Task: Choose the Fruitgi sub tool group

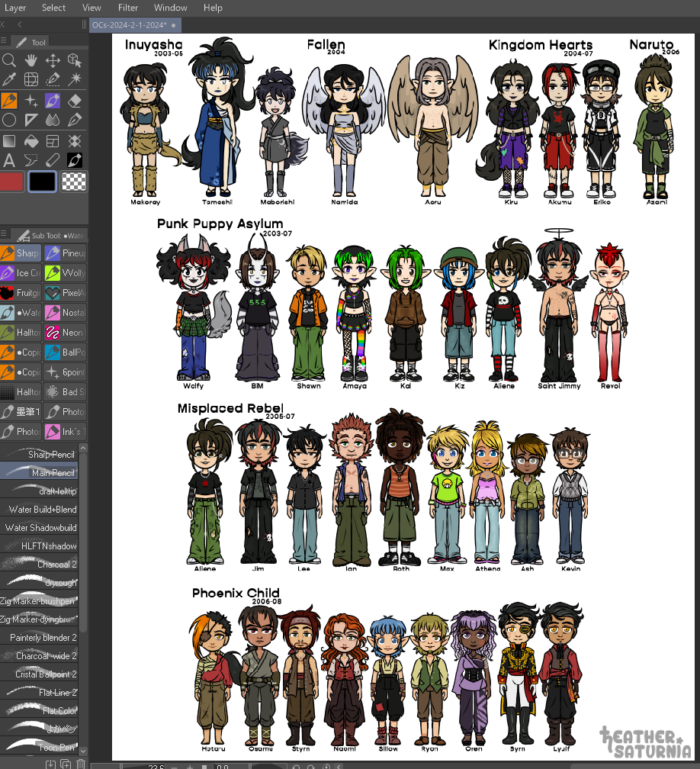Action: [x=21, y=293]
